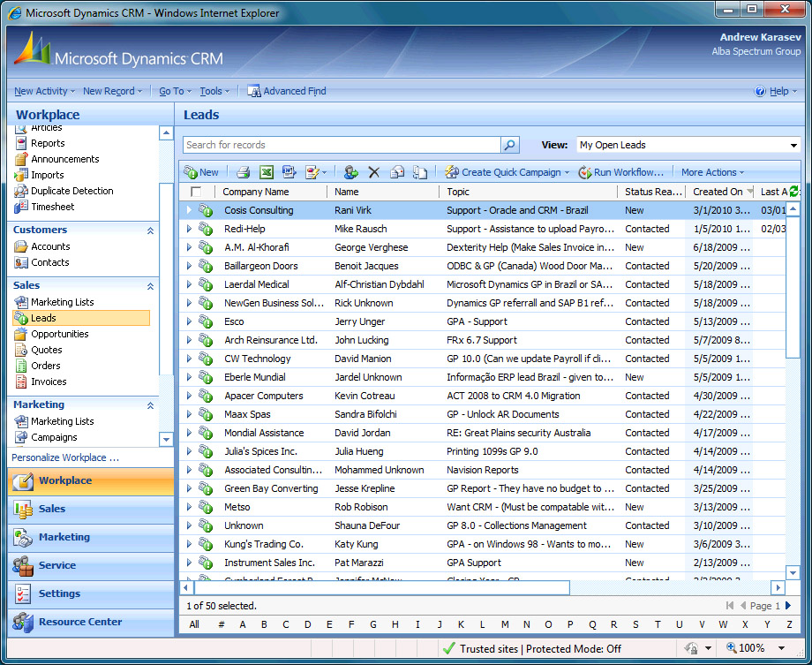Collapse the Customers section
This screenshot has height=665, width=812.
pos(150,230)
